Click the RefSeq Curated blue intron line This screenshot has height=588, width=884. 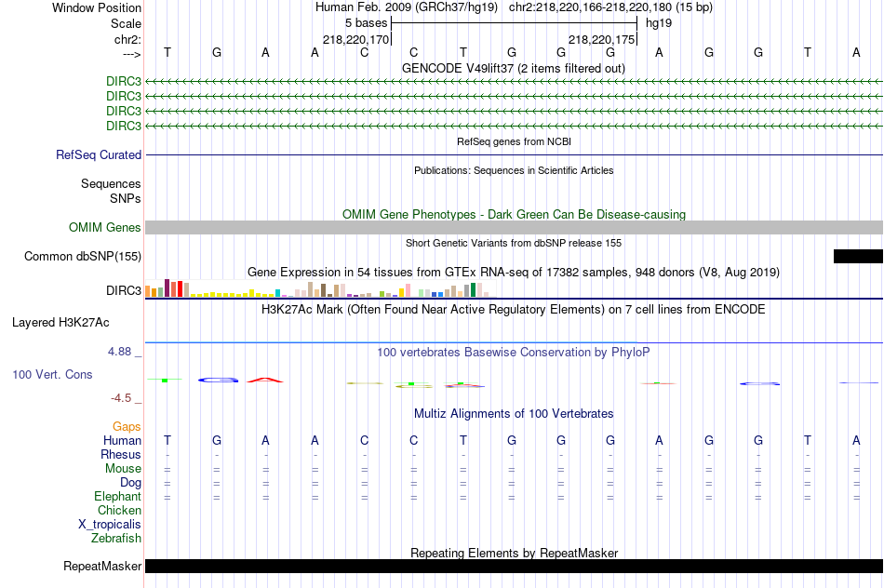pos(514,155)
